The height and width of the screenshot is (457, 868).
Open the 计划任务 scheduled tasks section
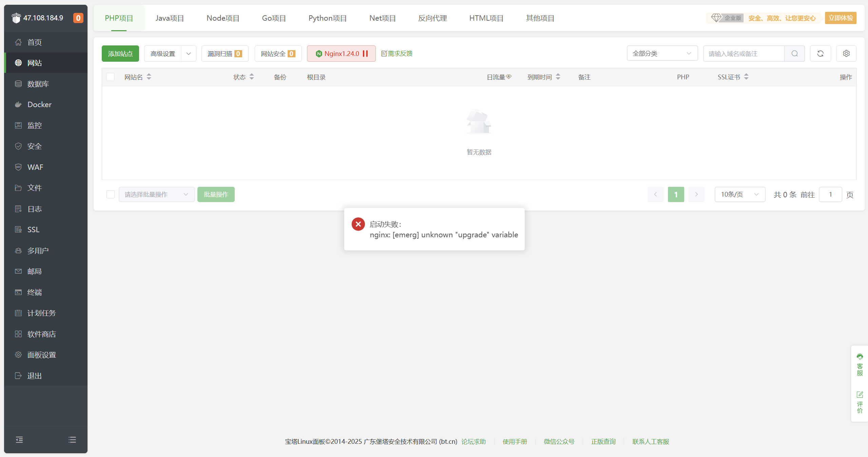pos(46,313)
